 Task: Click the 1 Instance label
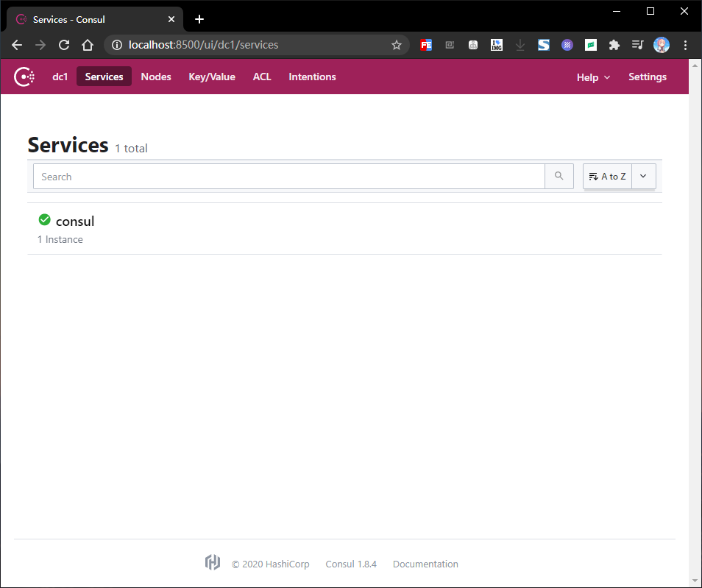(60, 239)
